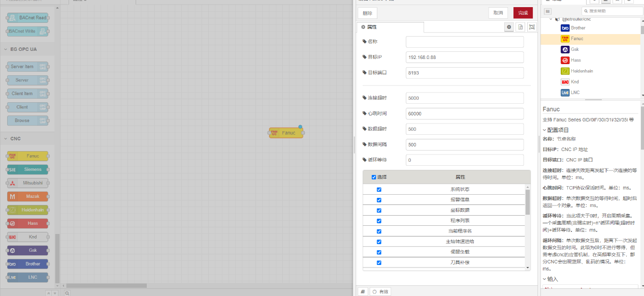Click the 目标IP input field
The width and height of the screenshot is (644, 296).
(464, 57)
